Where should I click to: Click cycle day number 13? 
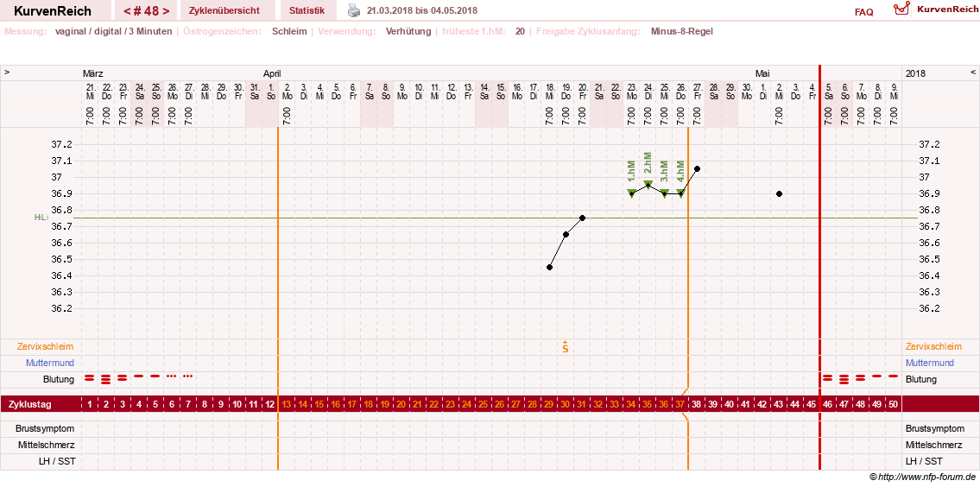pyautogui.click(x=287, y=404)
